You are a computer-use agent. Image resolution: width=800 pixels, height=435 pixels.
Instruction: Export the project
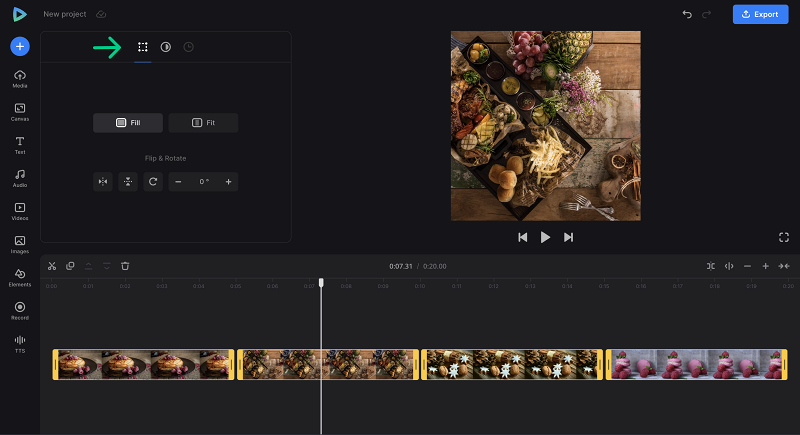click(x=760, y=14)
